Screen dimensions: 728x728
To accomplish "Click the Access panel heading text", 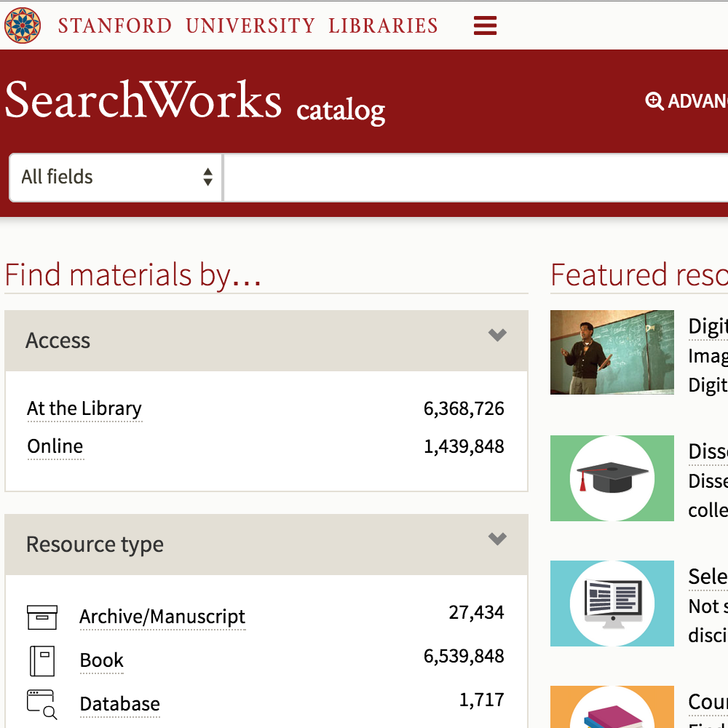I will [58, 340].
